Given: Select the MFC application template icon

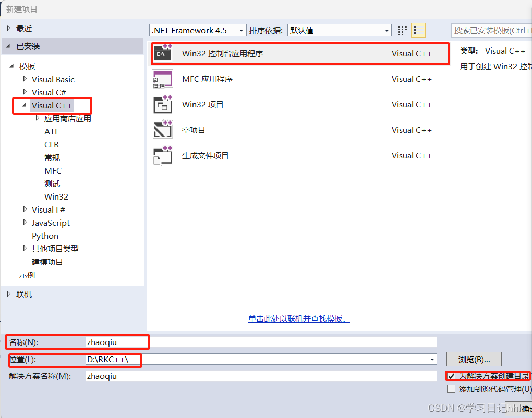Looking at the screenshot, I should (163, 79).
